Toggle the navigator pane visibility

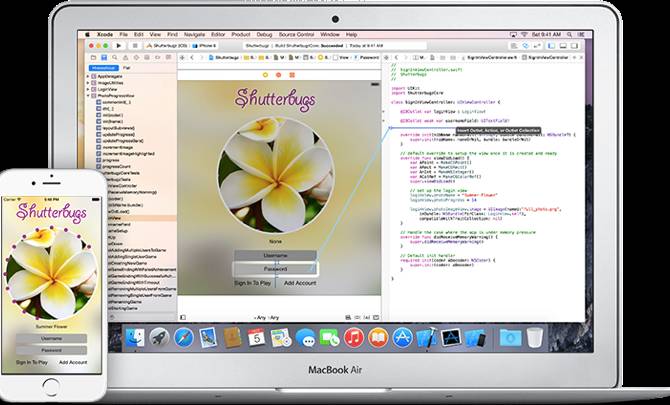click(552, 45)
